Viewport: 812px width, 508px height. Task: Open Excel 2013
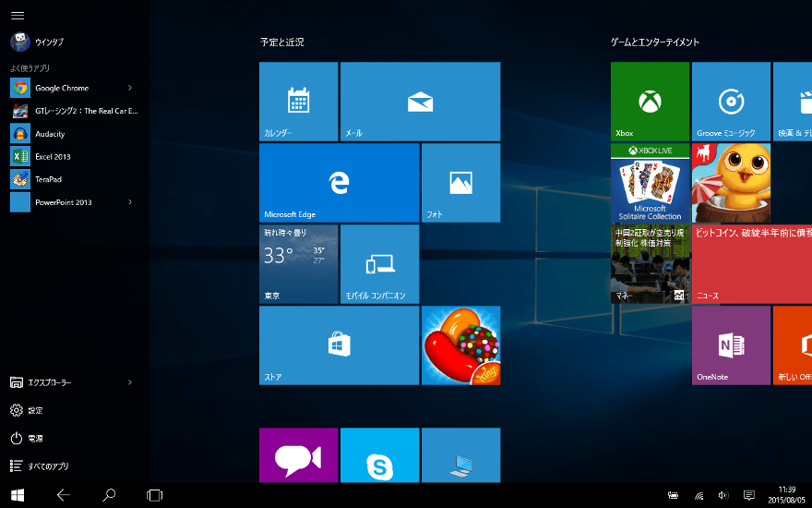74,156
